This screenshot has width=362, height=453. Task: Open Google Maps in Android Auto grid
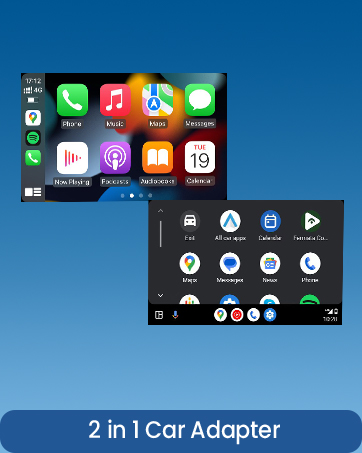(x=190, y=263)
